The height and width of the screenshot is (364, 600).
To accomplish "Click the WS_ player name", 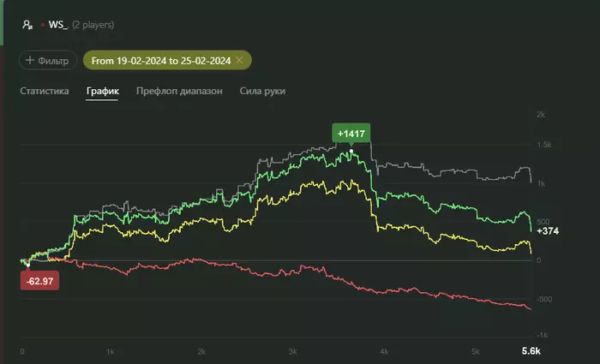I will [x=57, y=26].
